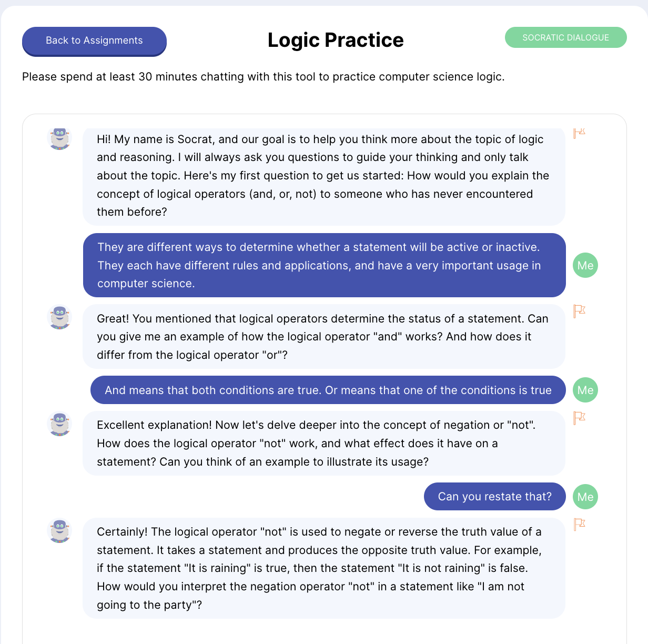Flag Socrat's first introduction message
648x644 pixels.
pos(579,133)
